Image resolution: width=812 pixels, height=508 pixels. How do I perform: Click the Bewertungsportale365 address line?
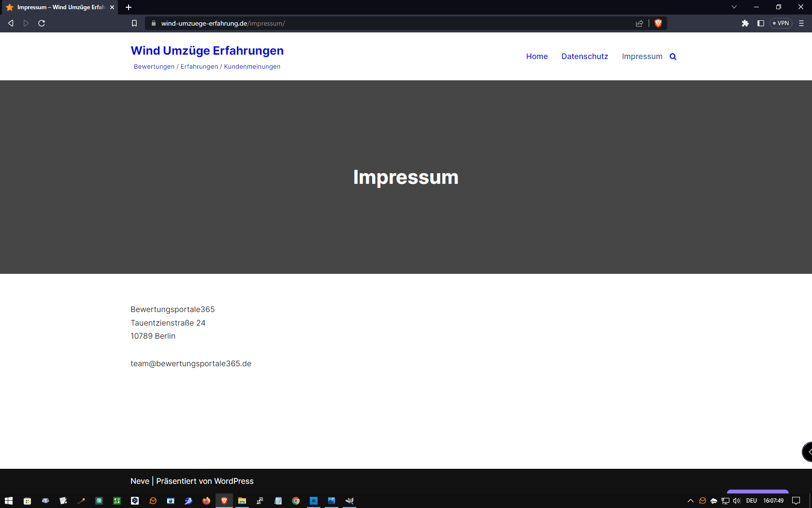[x=173, y=309]
